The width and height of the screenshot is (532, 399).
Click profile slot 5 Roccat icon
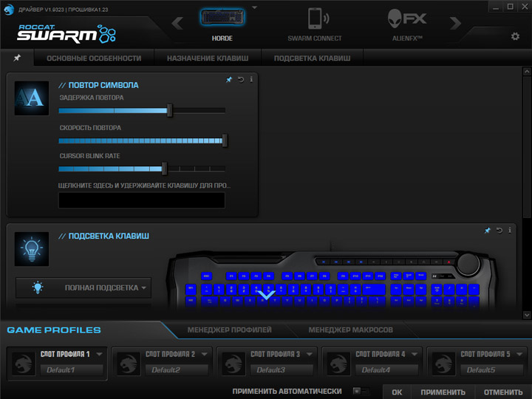pyautogui.click(x=443, y=364)
